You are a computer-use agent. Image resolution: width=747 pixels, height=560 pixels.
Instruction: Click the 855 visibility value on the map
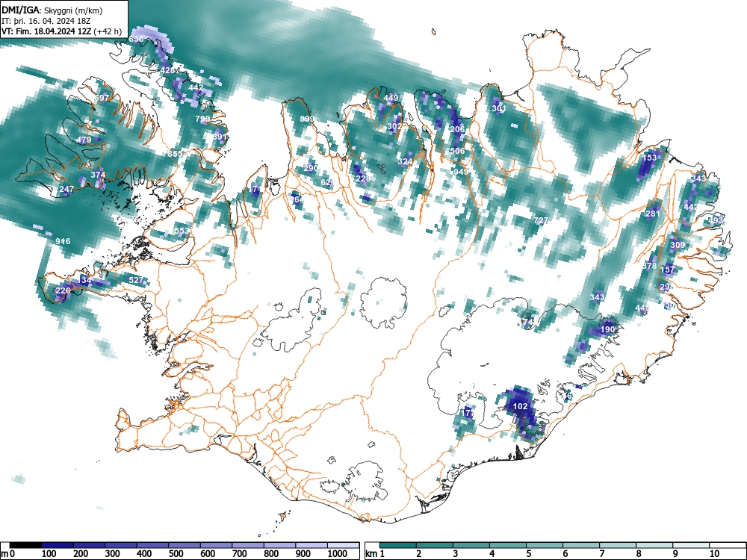[175, 153]
